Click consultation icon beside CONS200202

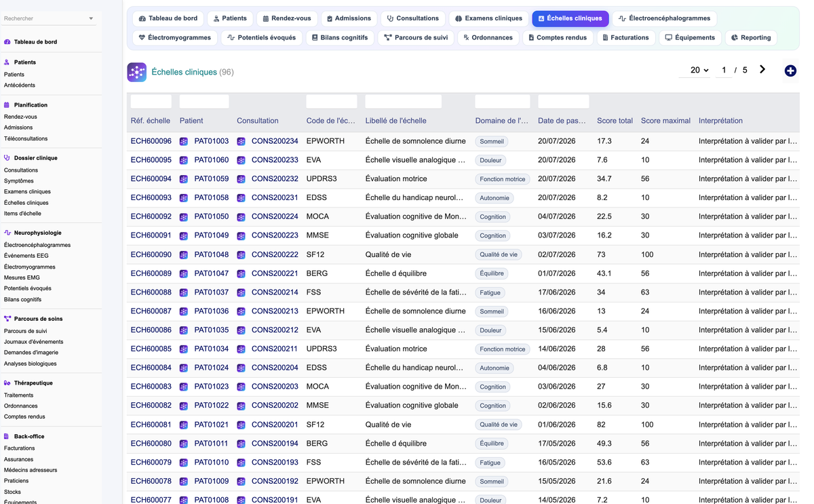pos(241,406)
